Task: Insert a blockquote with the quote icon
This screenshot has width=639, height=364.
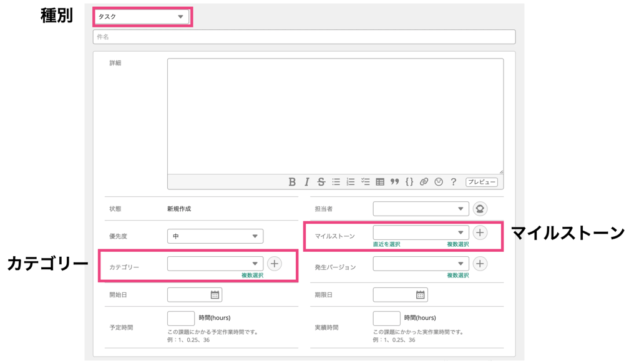Action: 394,181
